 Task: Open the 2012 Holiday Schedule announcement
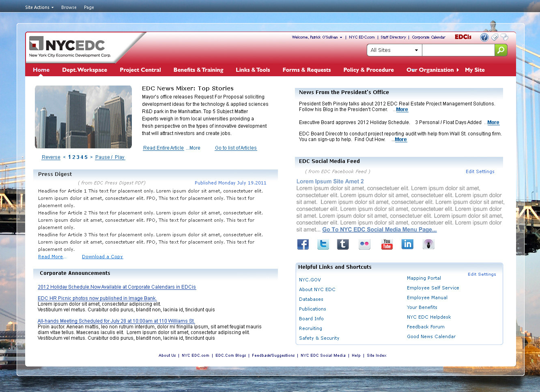coord(117,287)
